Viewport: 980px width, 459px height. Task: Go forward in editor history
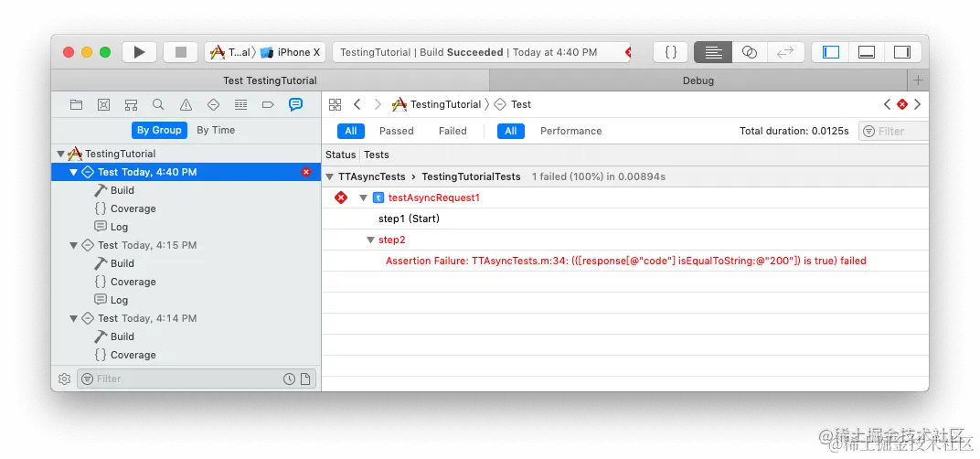click(x=378, y=104)
